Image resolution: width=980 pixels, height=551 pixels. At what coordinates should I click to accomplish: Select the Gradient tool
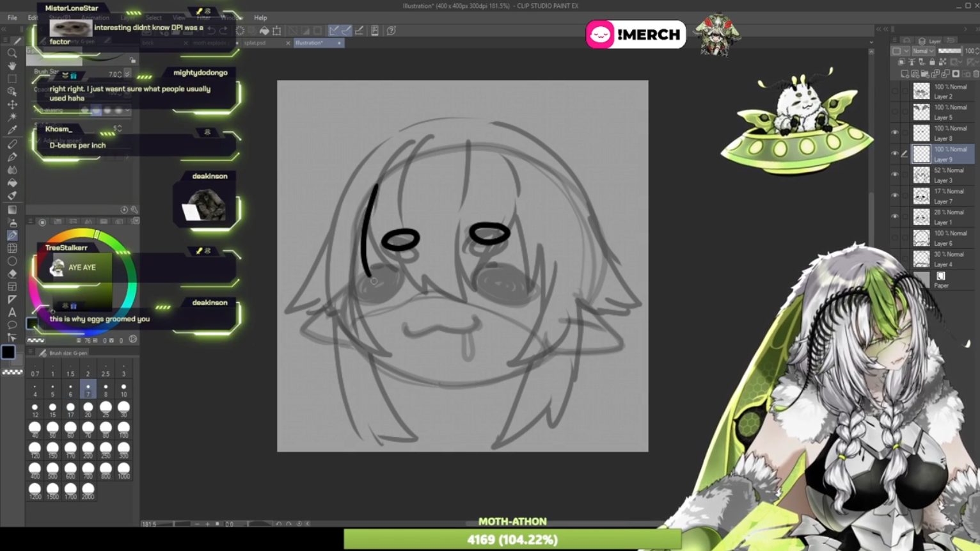[x=12, y=209]
